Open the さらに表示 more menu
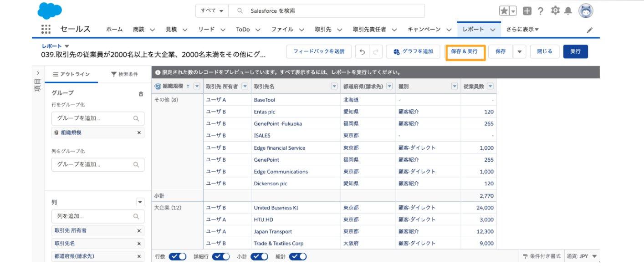Screen dimensions: 644x270 click(522, 29)
